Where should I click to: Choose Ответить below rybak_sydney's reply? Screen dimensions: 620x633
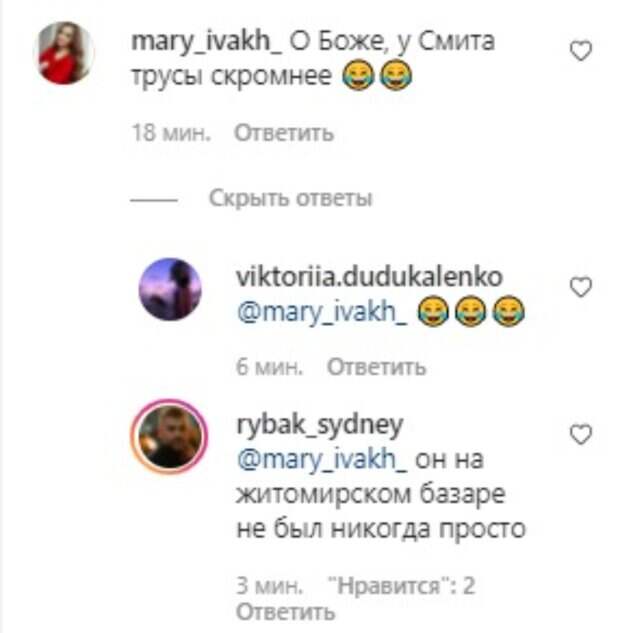pos(286,612)
